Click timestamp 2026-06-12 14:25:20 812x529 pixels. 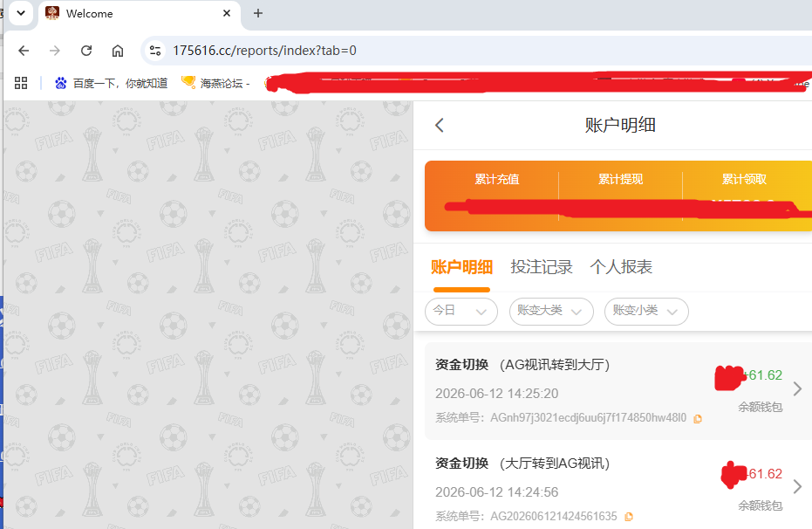[496, 394]
